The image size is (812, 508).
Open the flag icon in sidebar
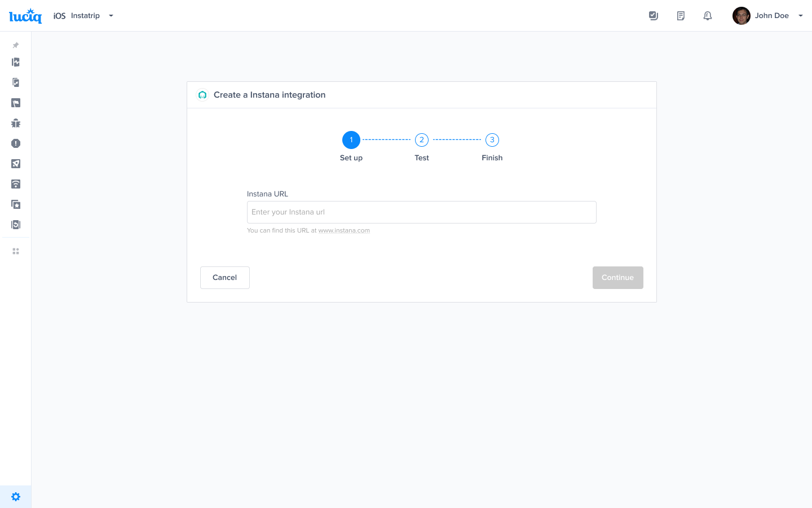coord(16,103)
